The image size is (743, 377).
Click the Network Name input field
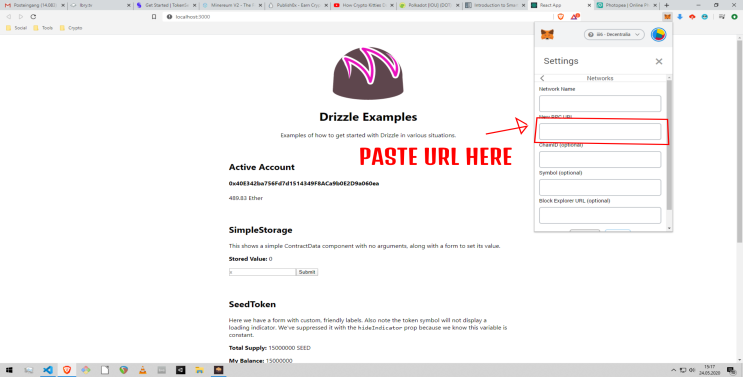tap(600, 103)
